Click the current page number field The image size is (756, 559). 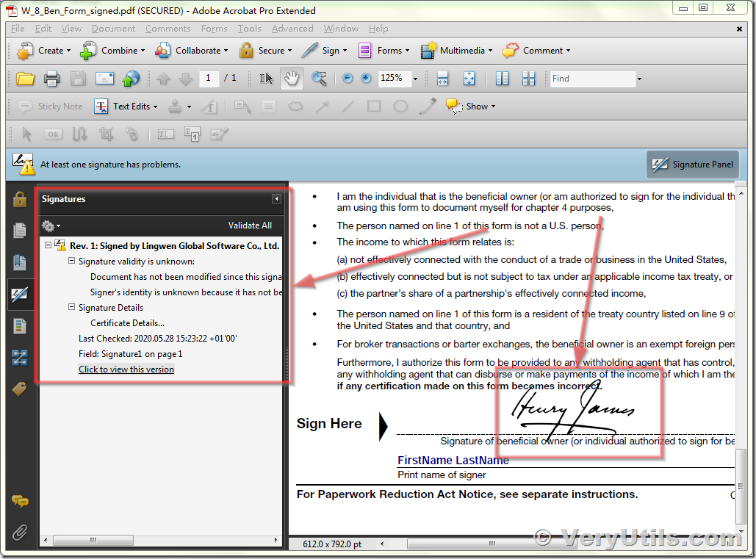[x=209, y=78]
